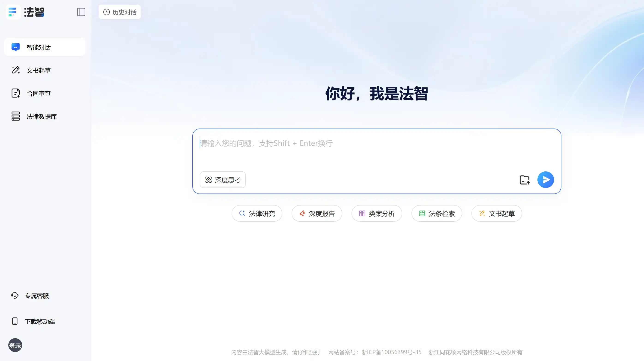Choose the 法律研究 quick action chip
The image size is (644, 361).
click(x=257, y=214)
